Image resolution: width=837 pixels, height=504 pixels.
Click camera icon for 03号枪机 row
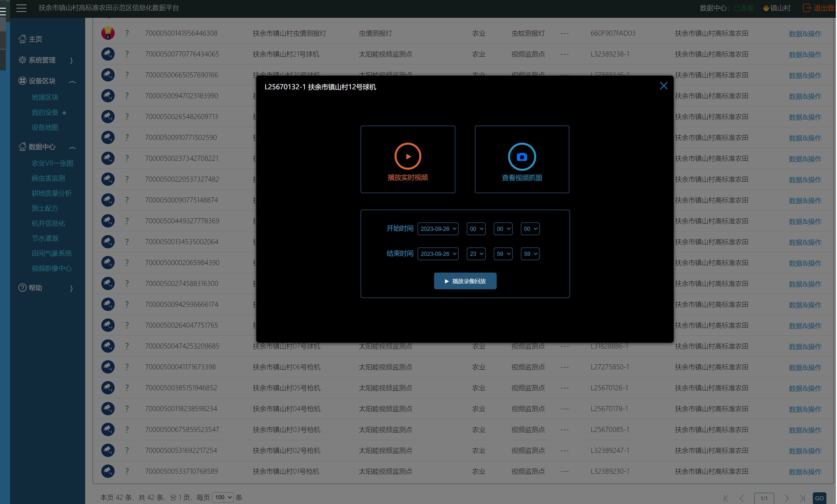108,430
